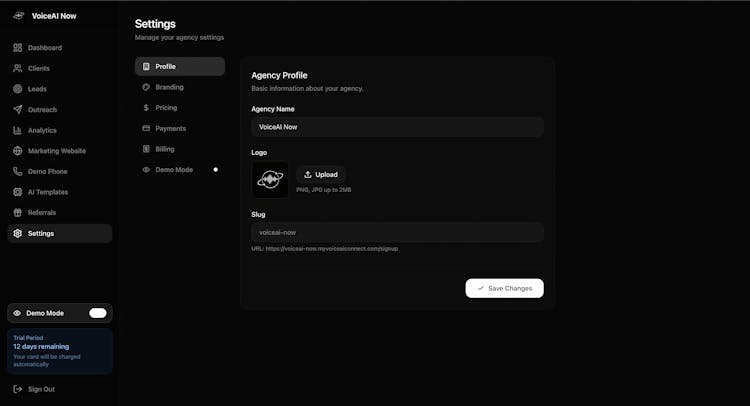Open the Branding settings tab

169,87
